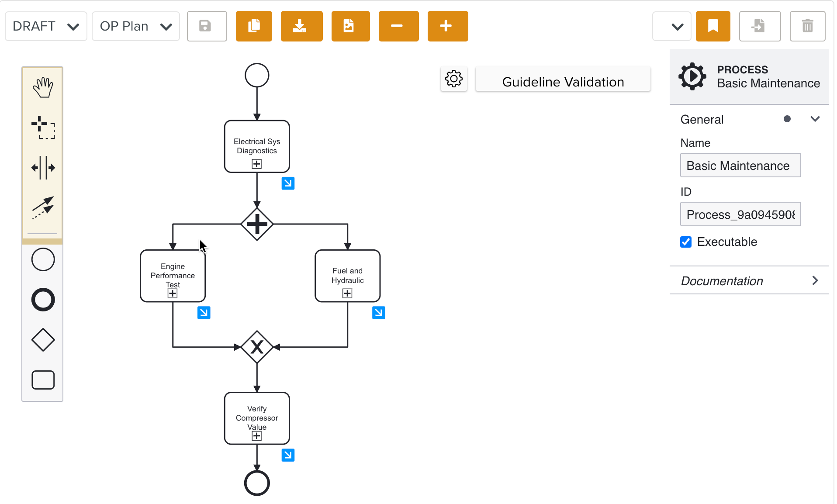Activate the create/remove space tool

coord(43,168)
